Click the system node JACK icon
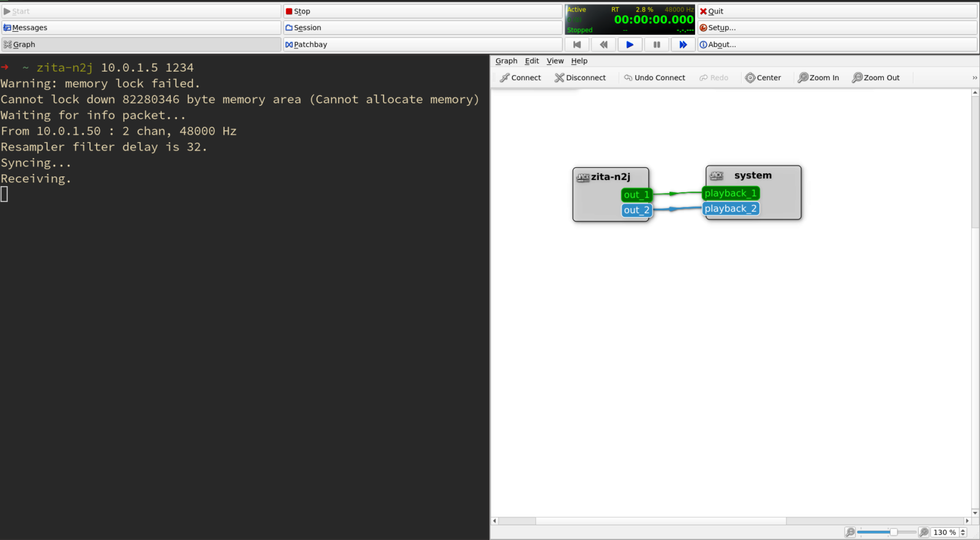The width and height of the screenshot is (980, 540). pos(717,176)
